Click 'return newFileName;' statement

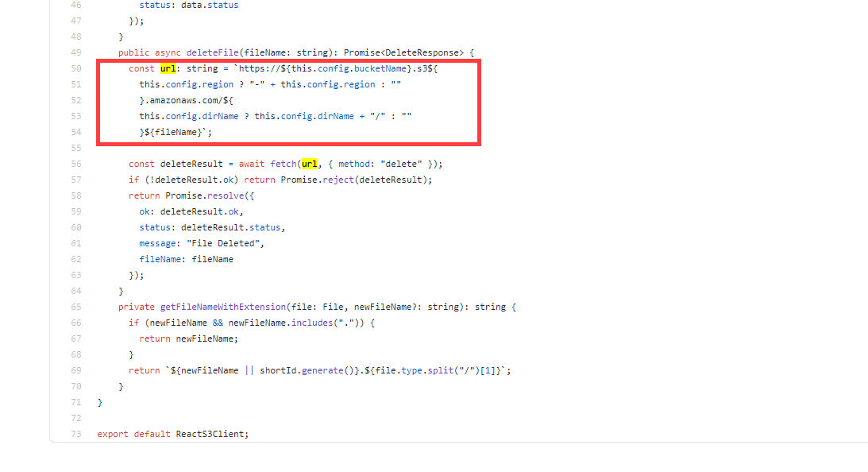(189, 339)
